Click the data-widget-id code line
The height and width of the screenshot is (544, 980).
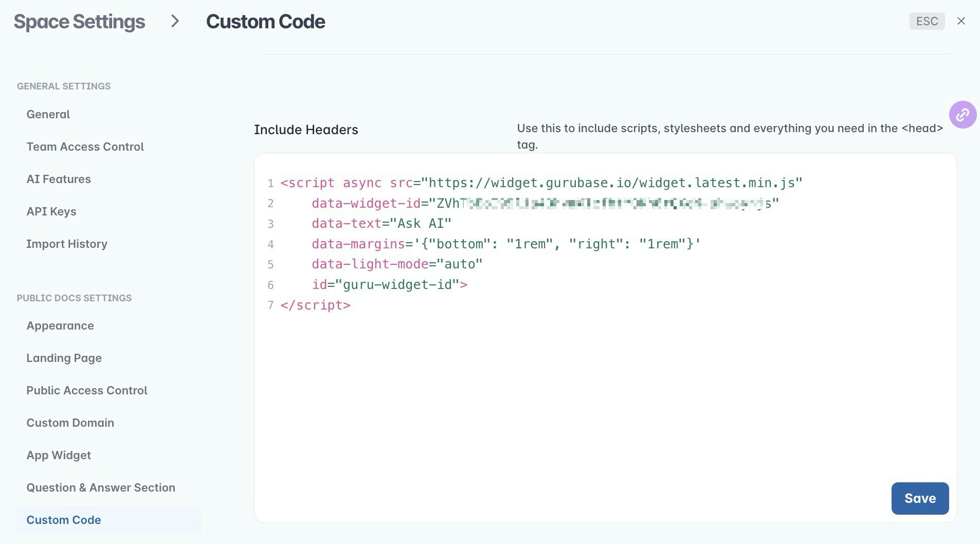tap(545, 204)
